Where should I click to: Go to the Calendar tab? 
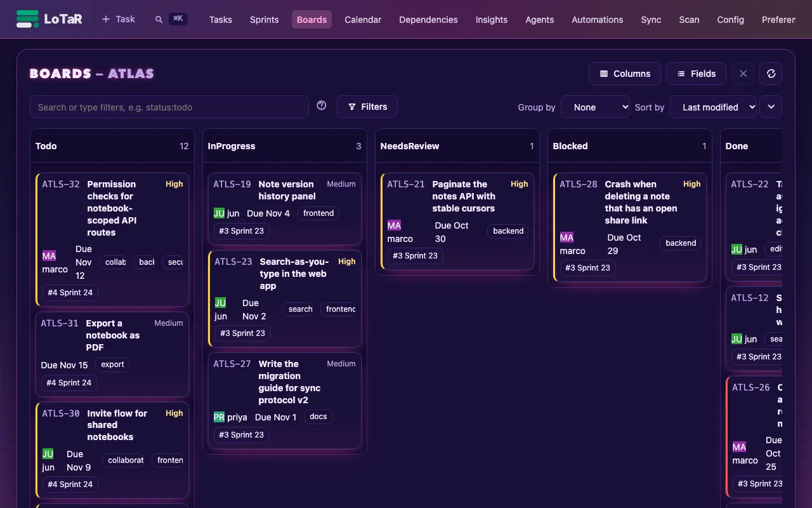click(363, 20)
